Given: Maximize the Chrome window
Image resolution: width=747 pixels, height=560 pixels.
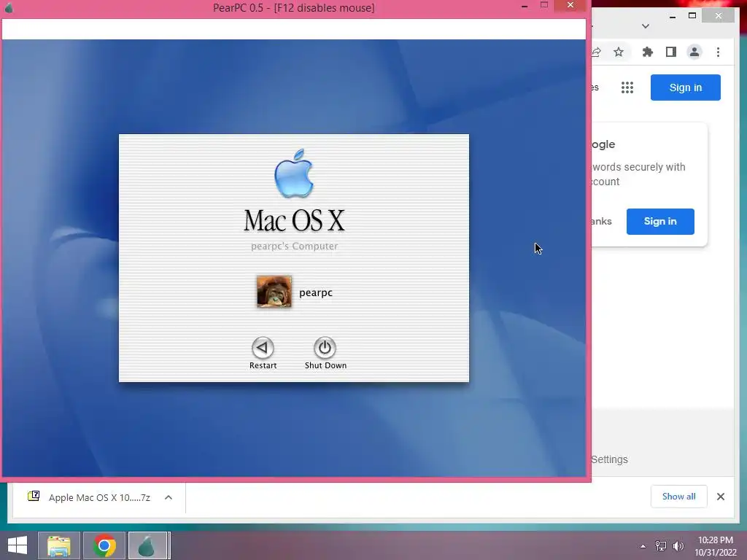Looking at the screenshot, I should (692, 16).
